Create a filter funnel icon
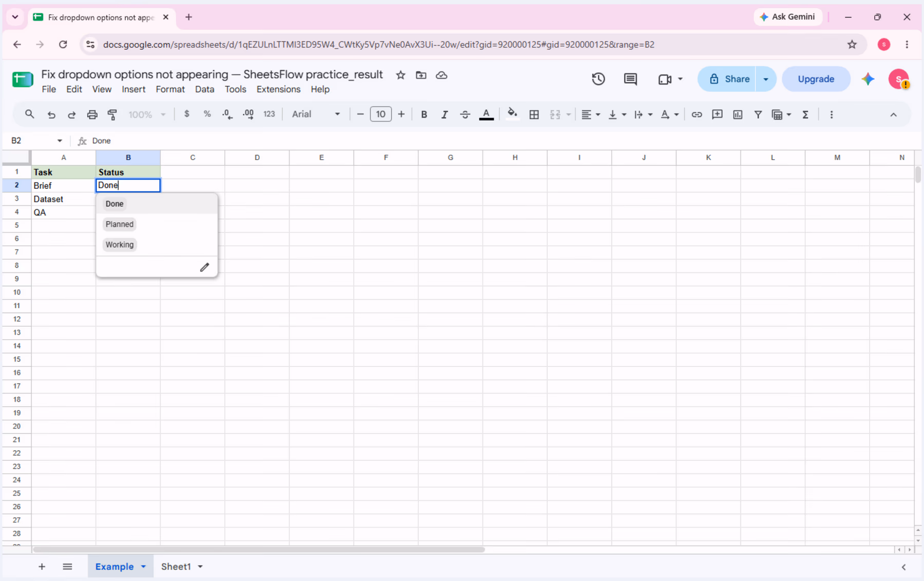Image resolution: width=924 pixels, height=581 pixels. click(x=758, y=114)
